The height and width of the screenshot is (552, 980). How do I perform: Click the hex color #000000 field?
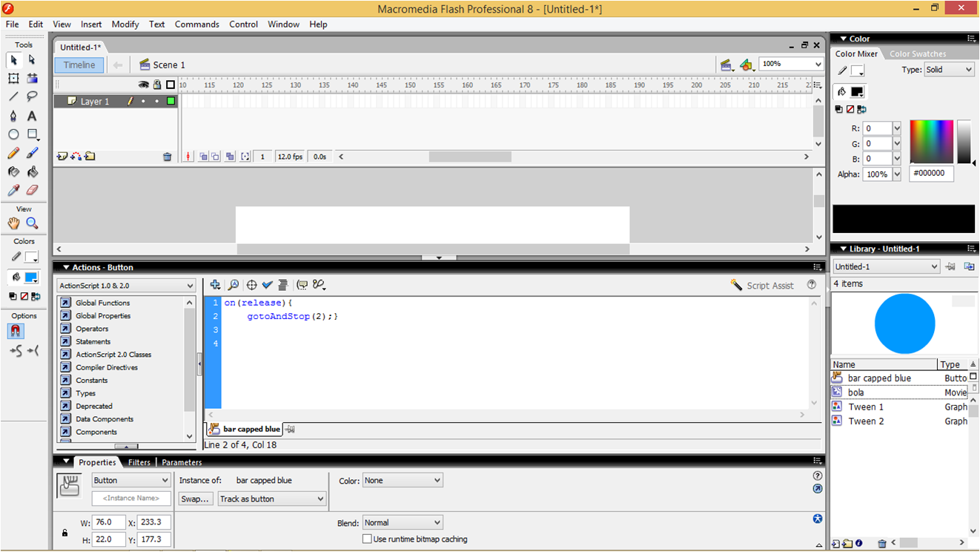click(932, 174)
